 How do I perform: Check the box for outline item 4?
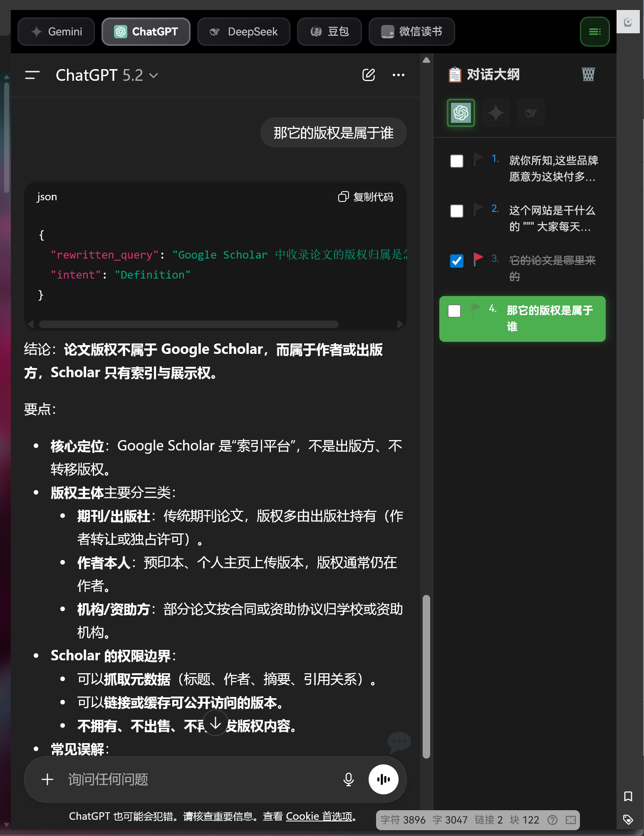[x=454, y=311]
